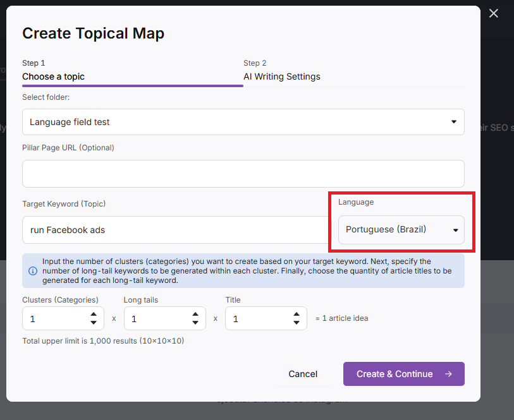Image resolution: width=514 pixels, height=420 pixels.
Task: Open the Select folder dropdown
Action: pyautogui.click(x=243, y=122)
